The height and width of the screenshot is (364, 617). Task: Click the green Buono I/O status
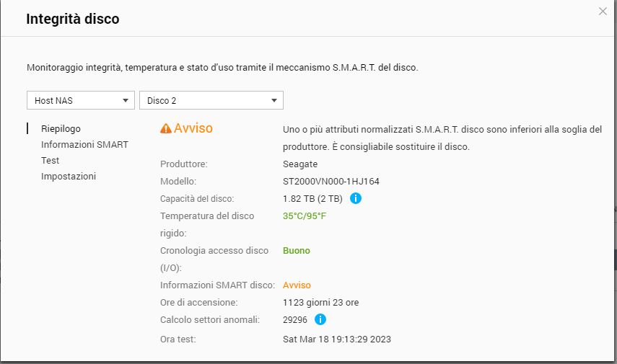point(297,251)
